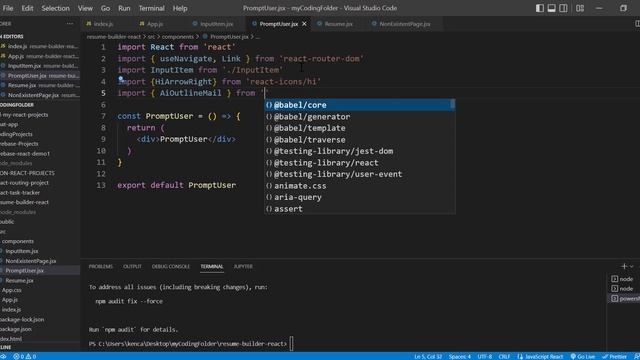Expand the public folder
Image resolution: width=640 pixels, height=360 pixels.
click(x=40, y=222)
